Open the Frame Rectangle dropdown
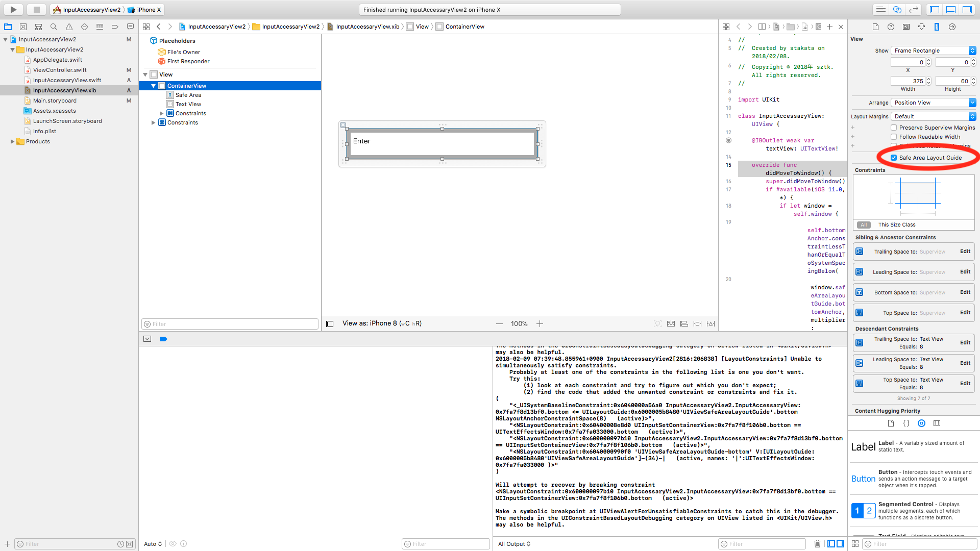980x551 pixels. [x=933, y=51]
